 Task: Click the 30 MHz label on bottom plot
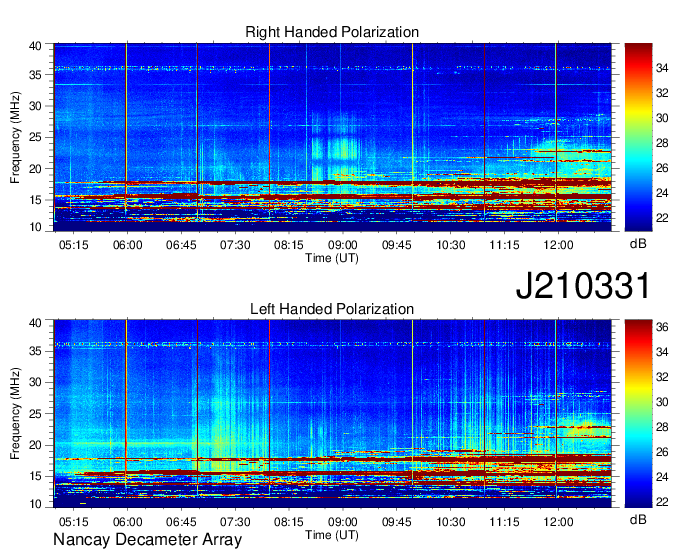[x=35, y=382]
